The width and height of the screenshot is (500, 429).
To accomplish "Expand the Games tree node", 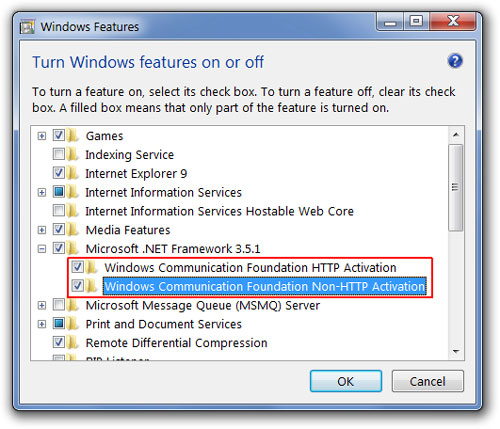I will [42, 136].
